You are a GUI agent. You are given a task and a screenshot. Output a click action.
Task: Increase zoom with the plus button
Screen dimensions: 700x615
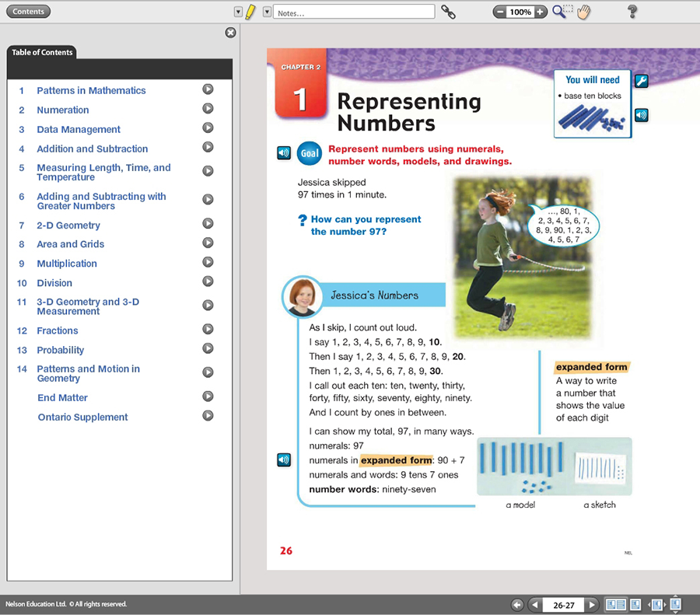(541, 12)
